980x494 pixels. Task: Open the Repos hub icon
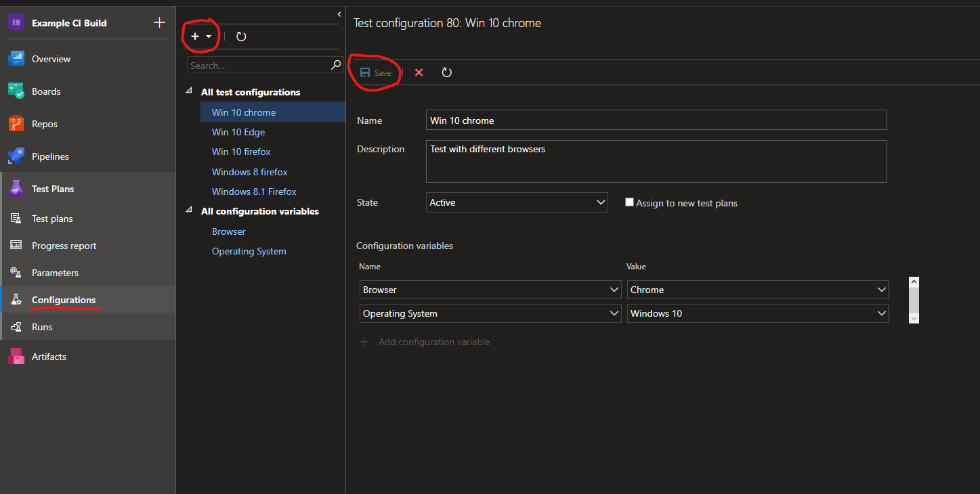pos(16,124)
